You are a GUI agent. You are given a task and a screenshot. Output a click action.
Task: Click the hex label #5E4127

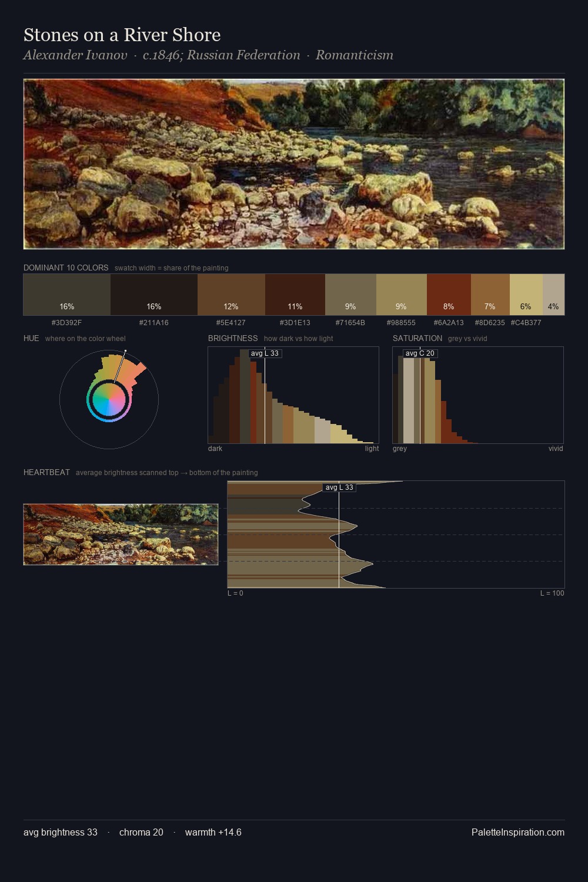pos(231,323)
